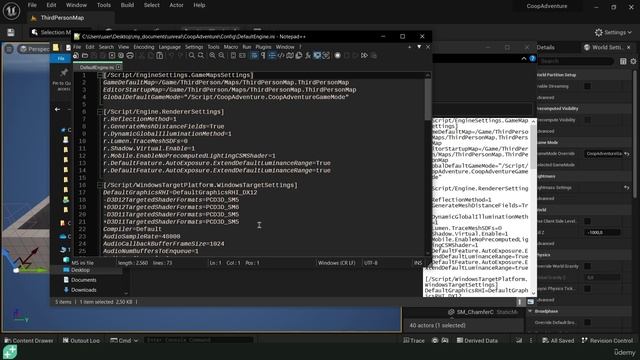Click Run Macro Multiple Times icon

[364, 56]
